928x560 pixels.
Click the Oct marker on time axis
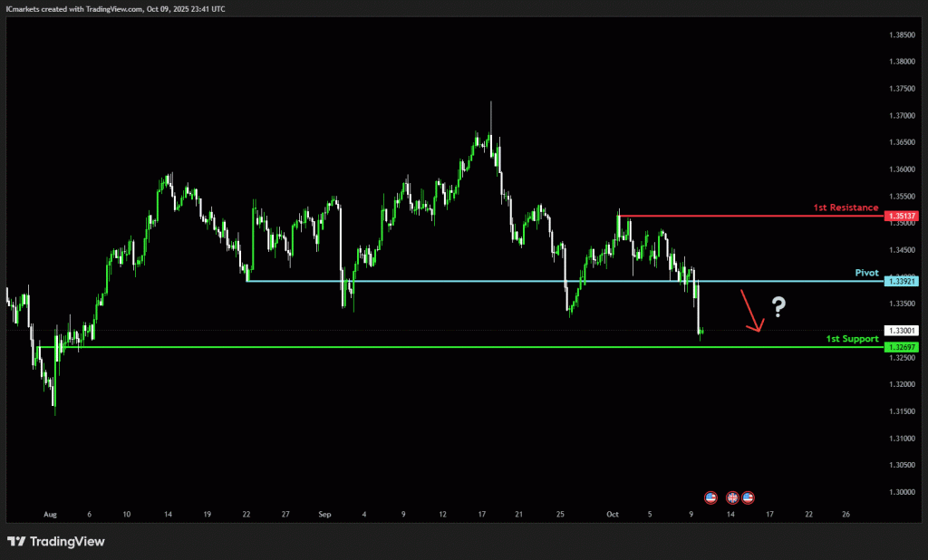[612, 514]
